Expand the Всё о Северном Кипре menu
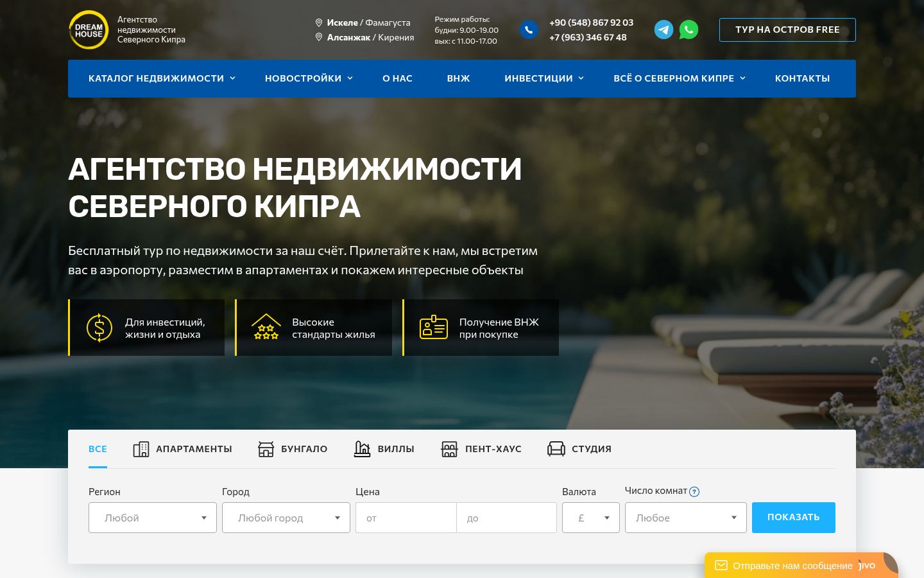Screen dimensions: 924x578 coord(680,78)
